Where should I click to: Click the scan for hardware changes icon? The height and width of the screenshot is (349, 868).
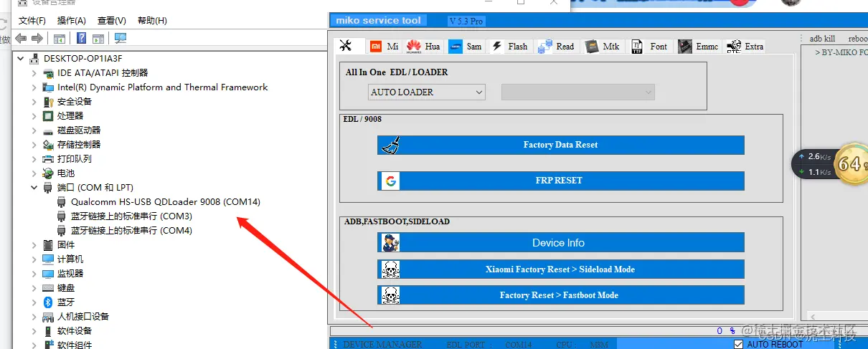(120, 38)
